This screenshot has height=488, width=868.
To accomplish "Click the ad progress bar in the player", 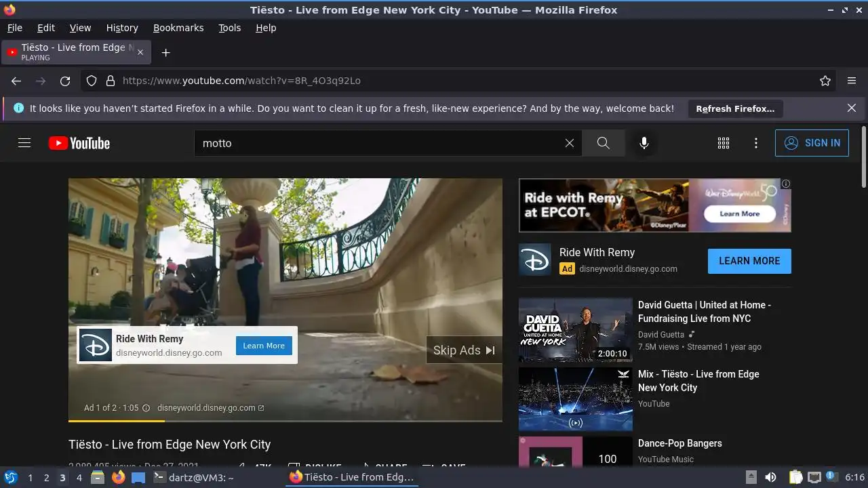I will point(285,420).
